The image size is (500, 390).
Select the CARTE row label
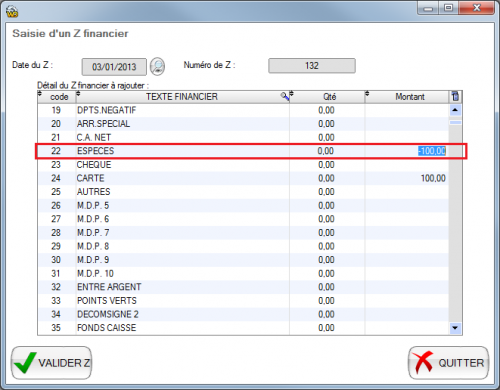[90, 178]
